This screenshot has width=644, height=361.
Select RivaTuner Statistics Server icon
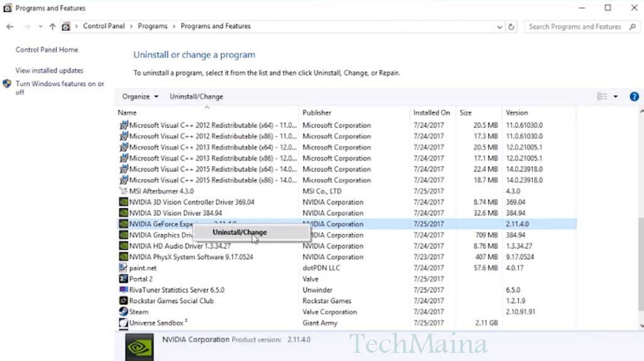(x=123, y=289)
